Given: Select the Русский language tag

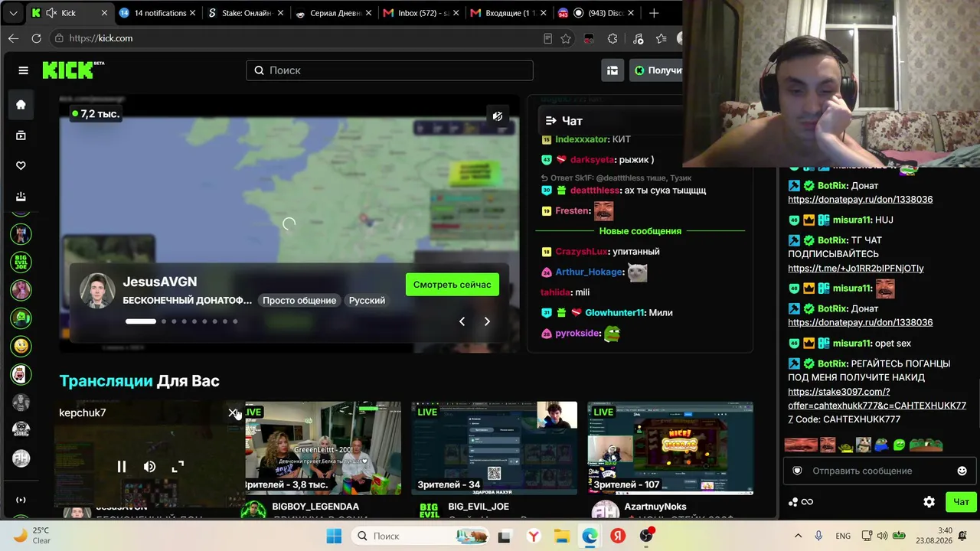Looking at the screenshot, I should pyautogui.click(x=367, y=301).
